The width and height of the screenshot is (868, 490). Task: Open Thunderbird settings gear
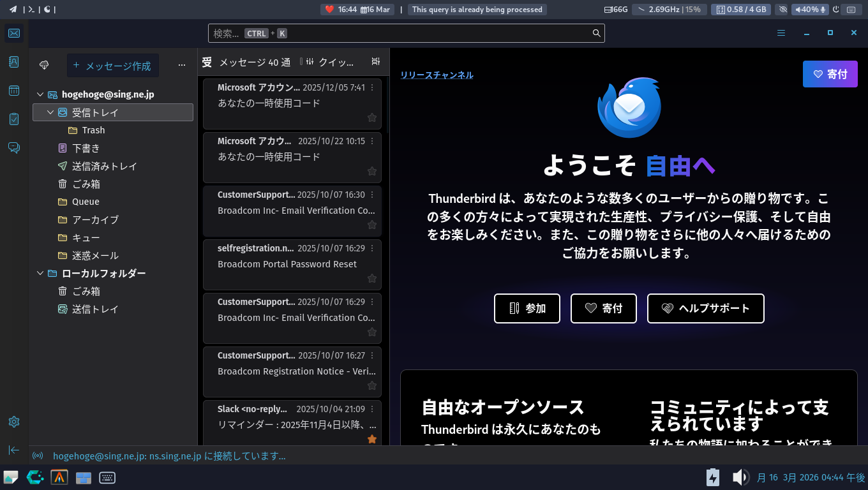coord(14,422)
